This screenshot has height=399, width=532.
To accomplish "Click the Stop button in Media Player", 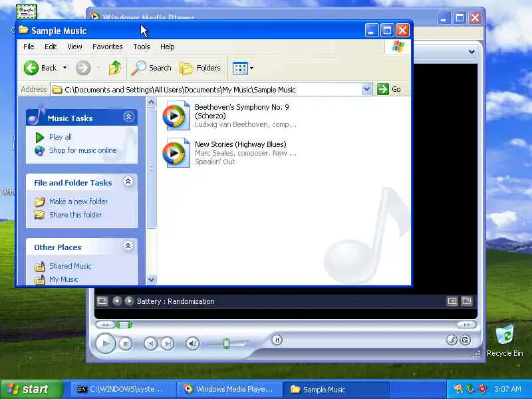I will pyautogui.click(x=126, y=344).
